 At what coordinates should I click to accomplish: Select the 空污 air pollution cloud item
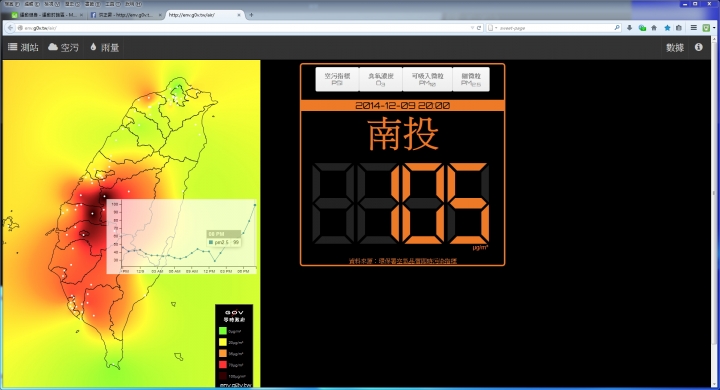pyautogui.click(x=63, y=47)
